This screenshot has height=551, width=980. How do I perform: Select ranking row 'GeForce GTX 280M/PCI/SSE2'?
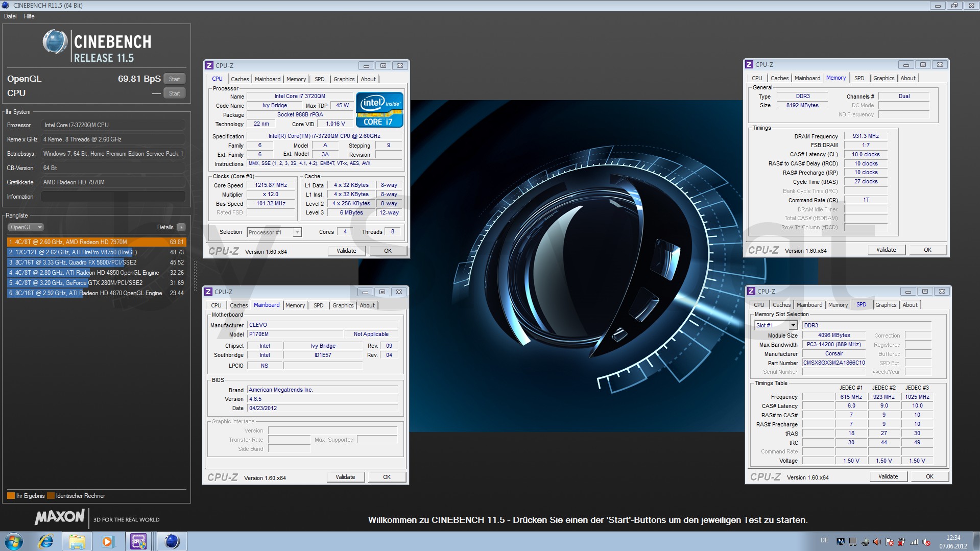pos(97,283)
